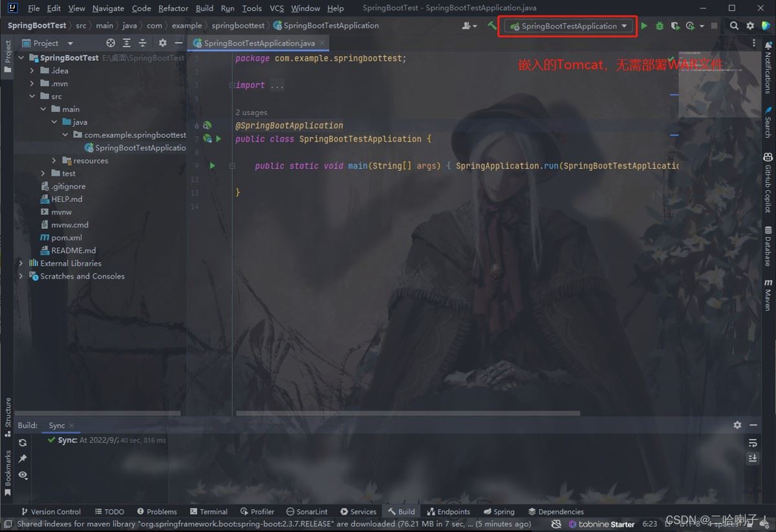This screenshot has height=532, width=776.
Task: Run with coverage using the shield icon
Action: click(674, 26)
